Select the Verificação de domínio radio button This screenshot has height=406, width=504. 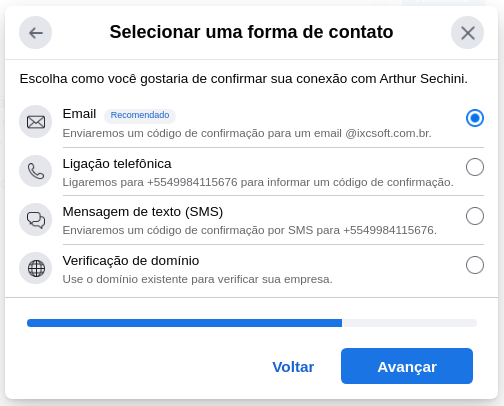[x=475, y=265]
